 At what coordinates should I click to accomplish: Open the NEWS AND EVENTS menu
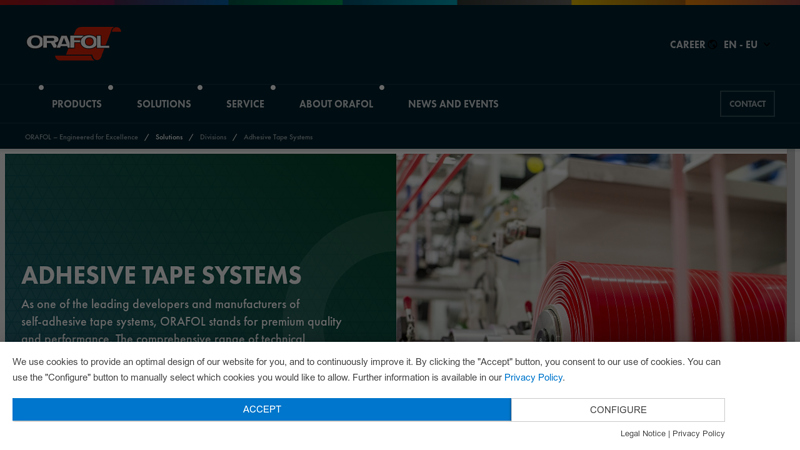pos(453,104)
